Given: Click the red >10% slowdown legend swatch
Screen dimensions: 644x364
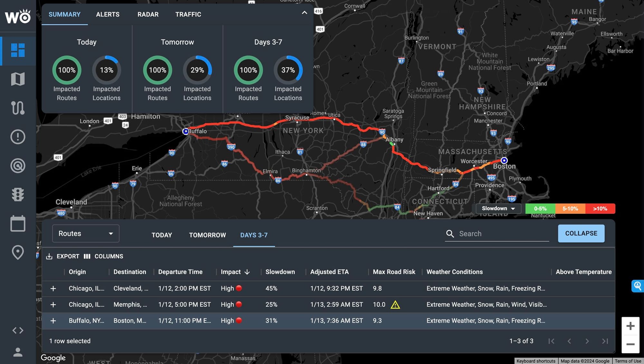Looking at the screenshot, I should [600, 209].
